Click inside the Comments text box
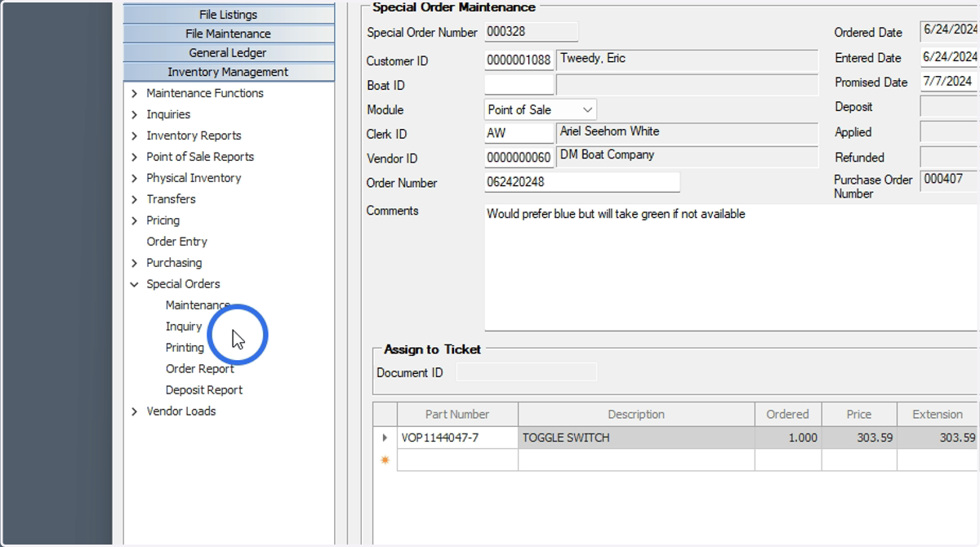The image size is (980, 547). [732, 268]
